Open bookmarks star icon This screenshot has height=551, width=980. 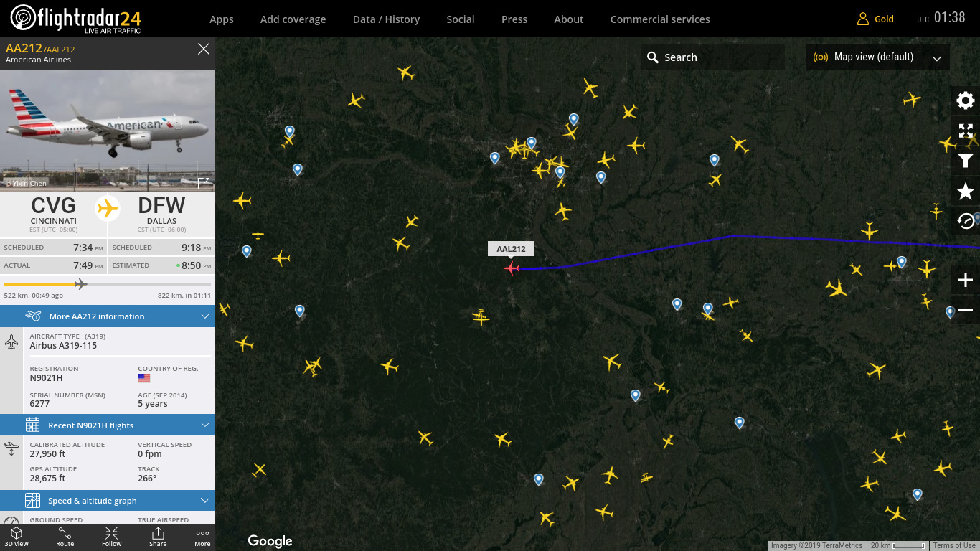[x=966, y=191]
